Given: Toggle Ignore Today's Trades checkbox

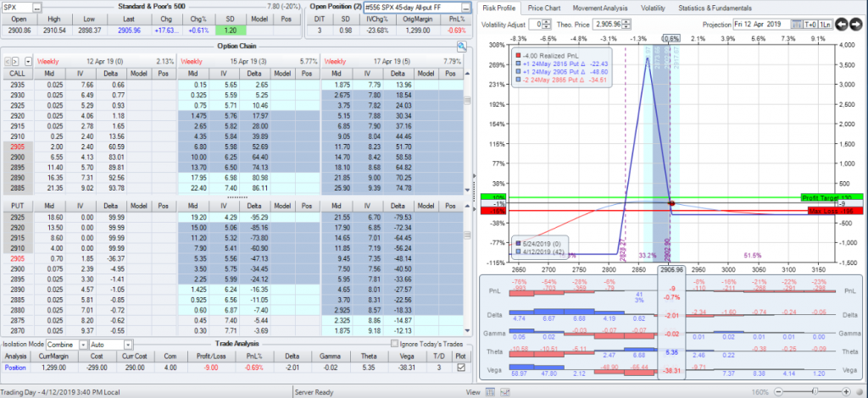Looking at the screenshot, I should point(395,344).
